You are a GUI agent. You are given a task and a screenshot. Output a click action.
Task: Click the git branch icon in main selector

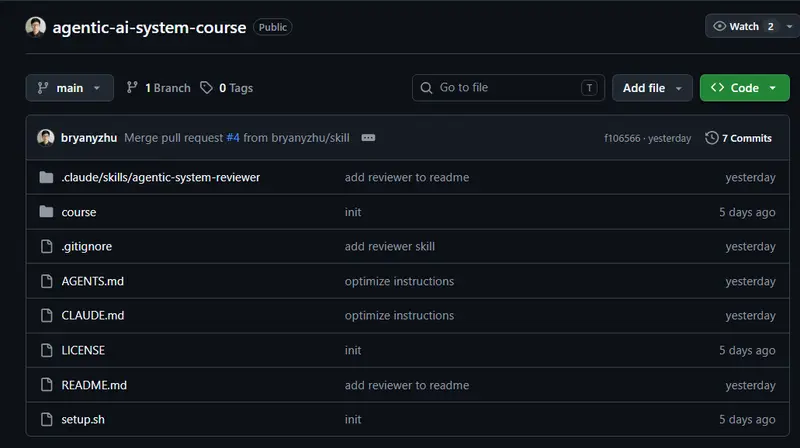43,88
